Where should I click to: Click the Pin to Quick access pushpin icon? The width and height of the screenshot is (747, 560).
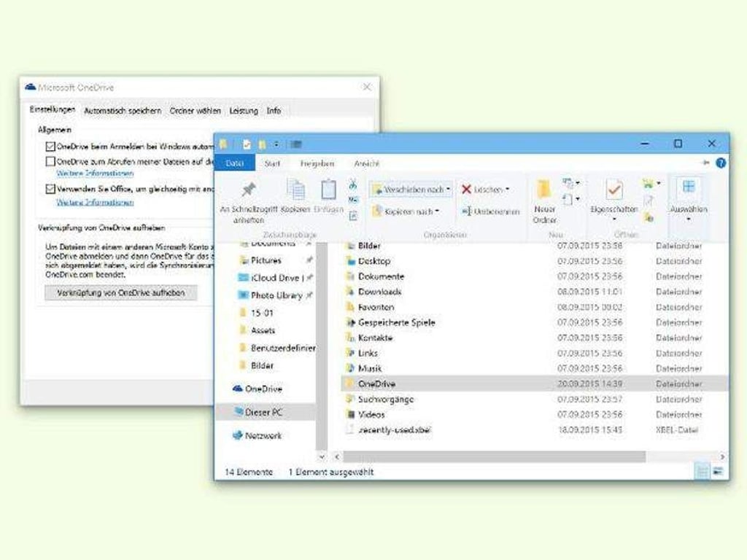point(248,190)
